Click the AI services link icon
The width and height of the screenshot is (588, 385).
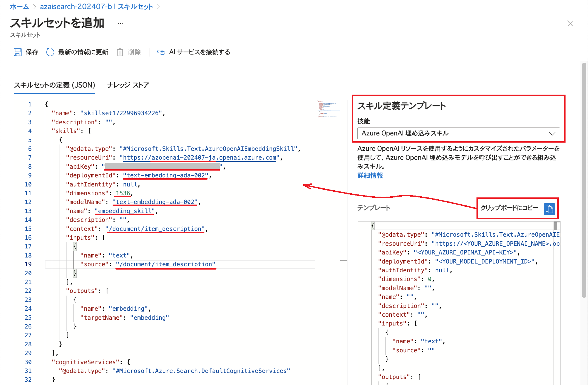(161, 52)
